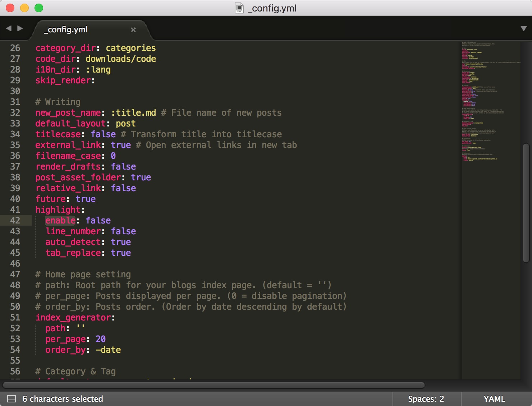This screenshot has width=532, height=406.
Task: Change the YAML syntax selector
Action: 494,399
